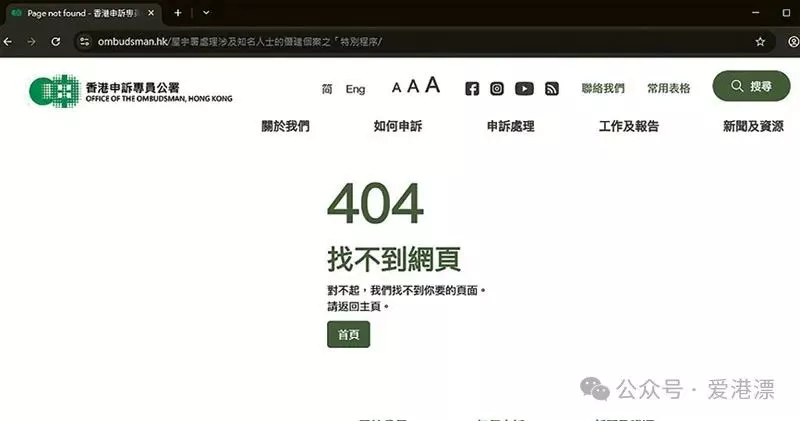Open the Ombudsman Facebook page icon
The height and width of the screenshot is (421, 800).
tap(472, 89)
